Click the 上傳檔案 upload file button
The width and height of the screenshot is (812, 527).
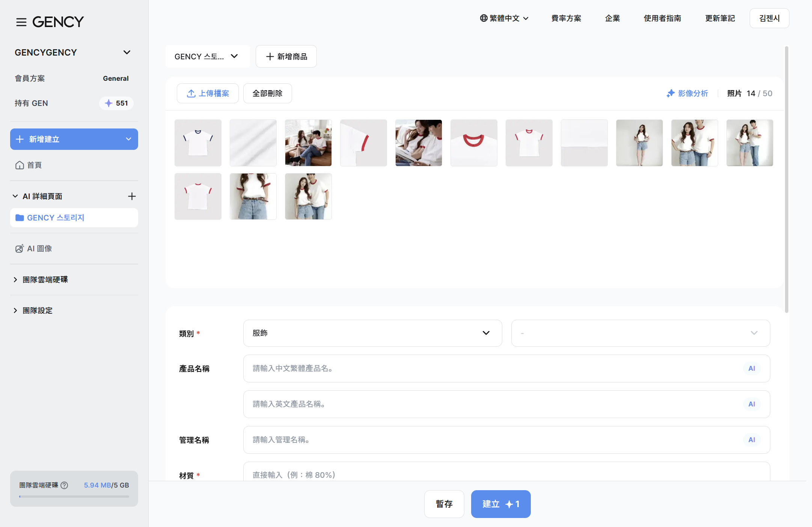pos(208,93)
